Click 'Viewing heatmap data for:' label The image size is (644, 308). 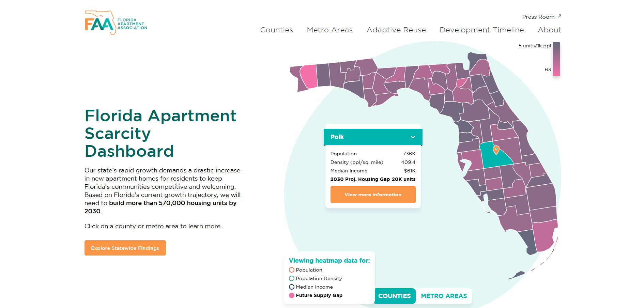[x=329, y=261]
